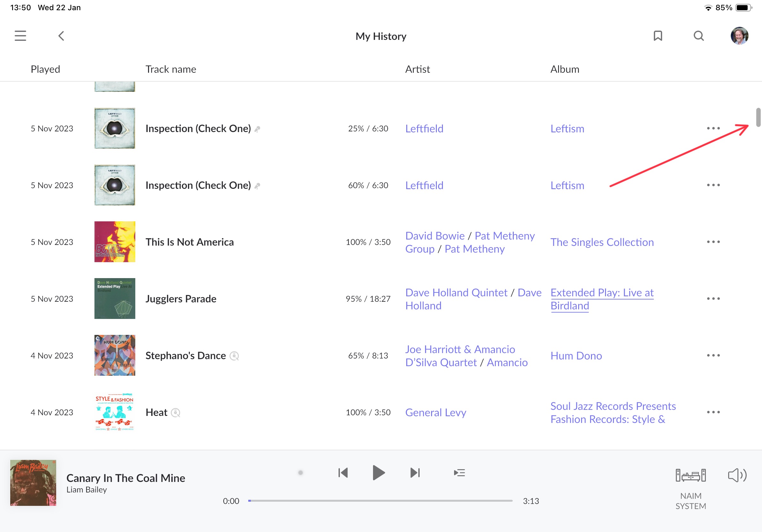Open more options for Heat track
This screenshot has width=762, height=532.
[713, 412]
